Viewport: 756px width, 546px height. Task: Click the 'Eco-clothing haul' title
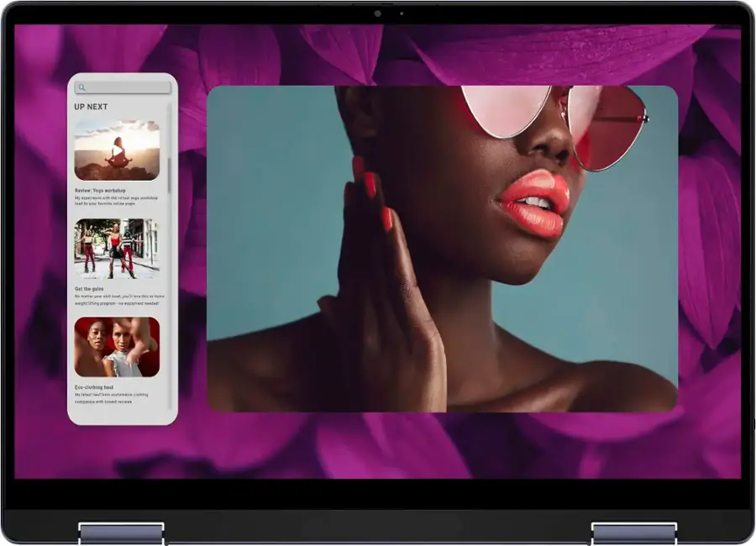pos(94,387)
